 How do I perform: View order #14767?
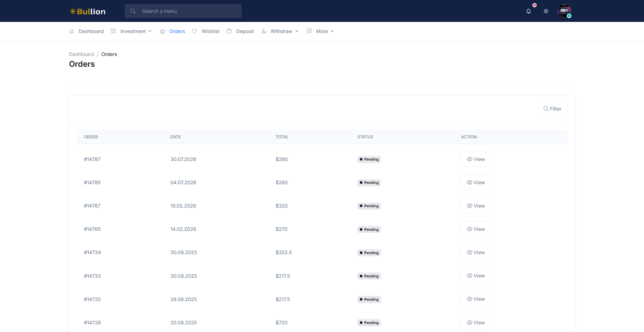coord(476,206)
